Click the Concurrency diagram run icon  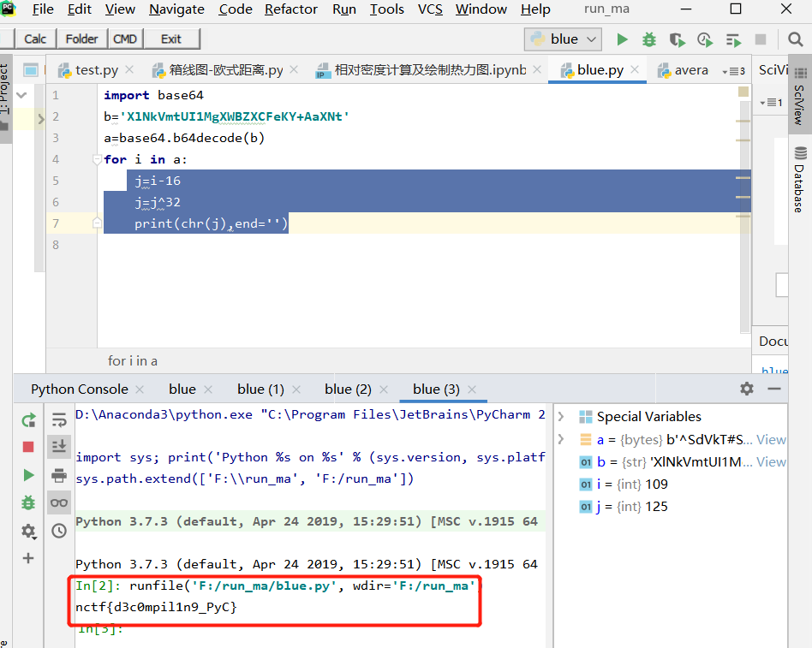click(733, 39)
